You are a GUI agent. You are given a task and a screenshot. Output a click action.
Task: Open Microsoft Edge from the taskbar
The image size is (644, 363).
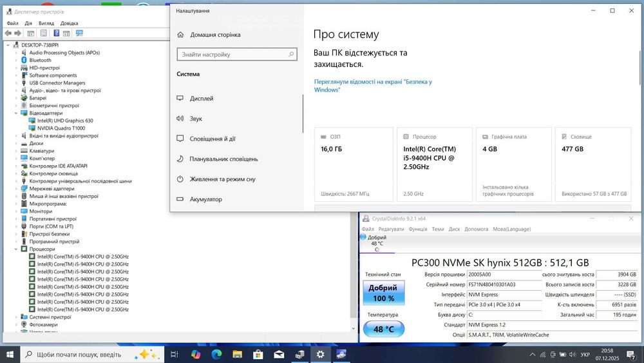pyautogui.click(x=216, y=355)
